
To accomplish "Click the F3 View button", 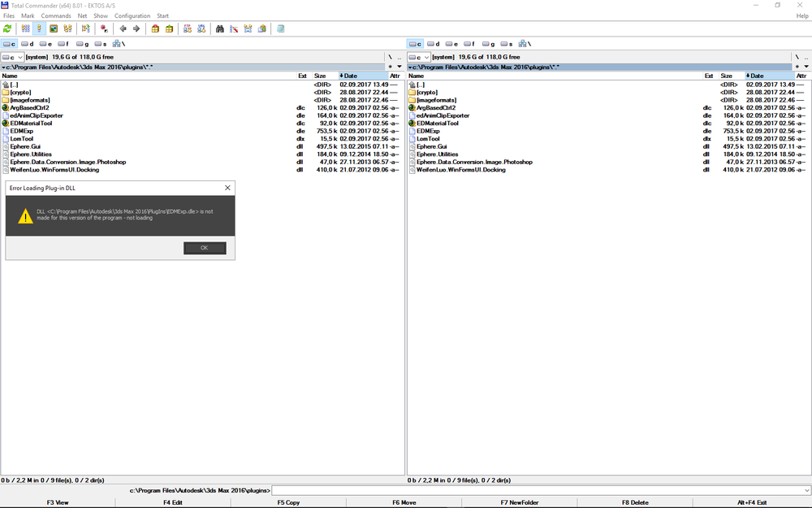I will click(58, 502).
